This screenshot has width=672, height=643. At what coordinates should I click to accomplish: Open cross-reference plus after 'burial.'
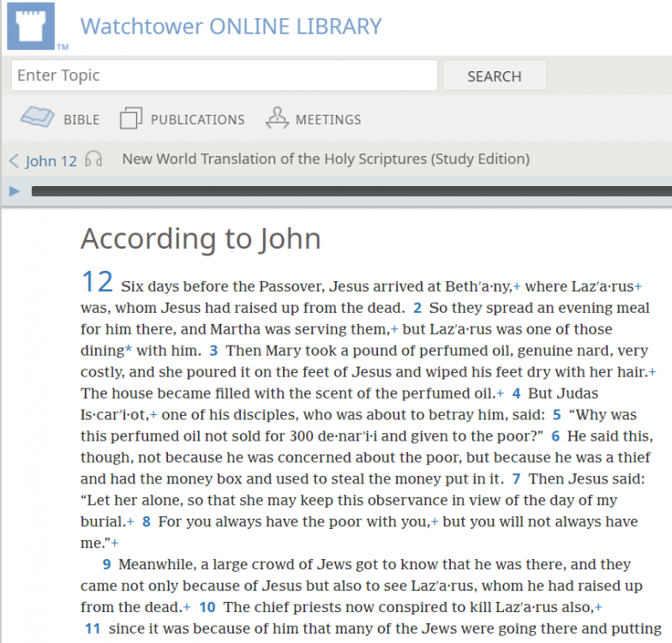coord(130,521)
